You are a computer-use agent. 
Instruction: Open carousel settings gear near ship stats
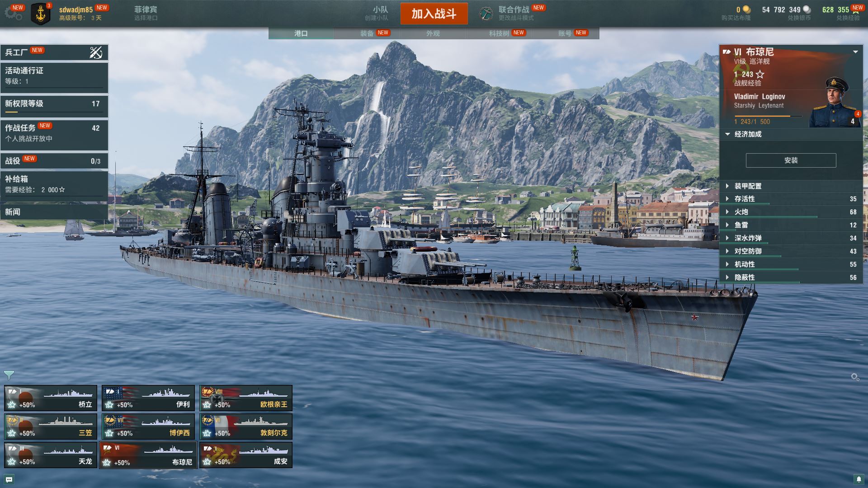pos(854,376)
